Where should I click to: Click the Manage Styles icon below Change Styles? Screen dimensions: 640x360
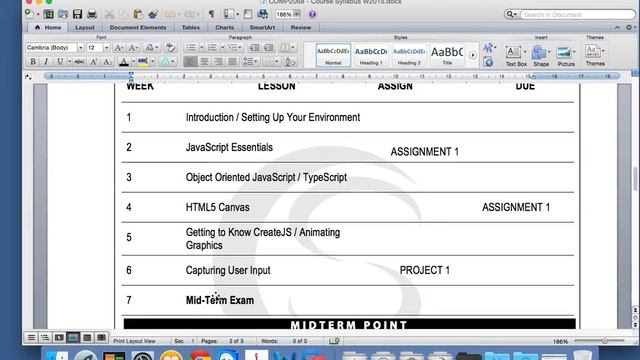488,62
